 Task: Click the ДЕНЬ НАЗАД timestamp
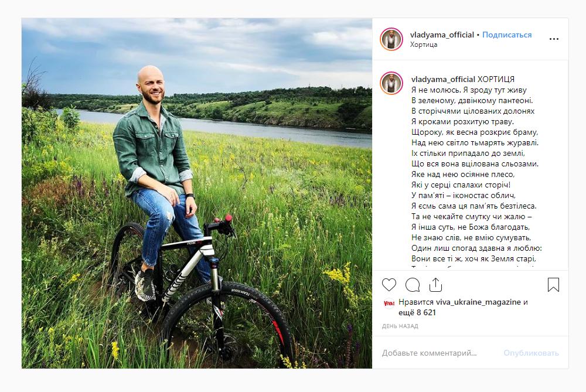[x=400, y=326]
